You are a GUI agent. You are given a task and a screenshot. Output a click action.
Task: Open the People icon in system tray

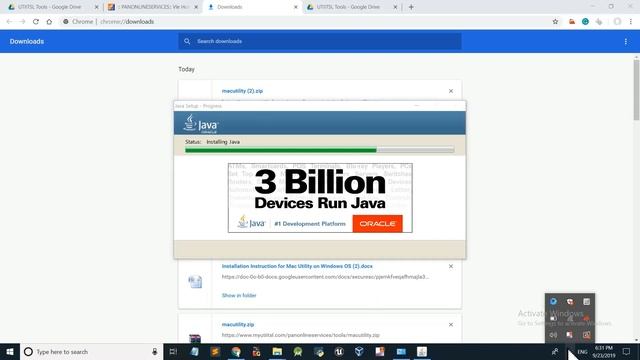click(555, 352)
